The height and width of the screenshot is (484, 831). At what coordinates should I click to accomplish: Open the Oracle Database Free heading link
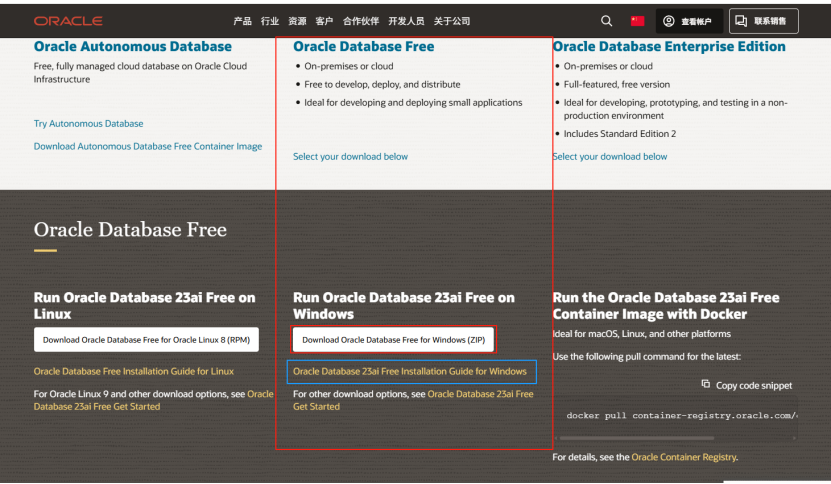(364, 47)
